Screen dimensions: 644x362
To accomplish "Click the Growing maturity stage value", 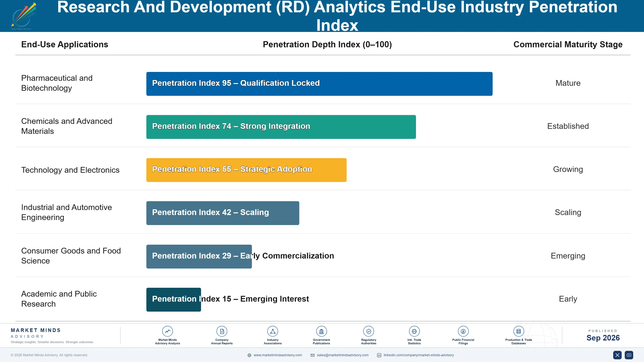I will 568,169.
